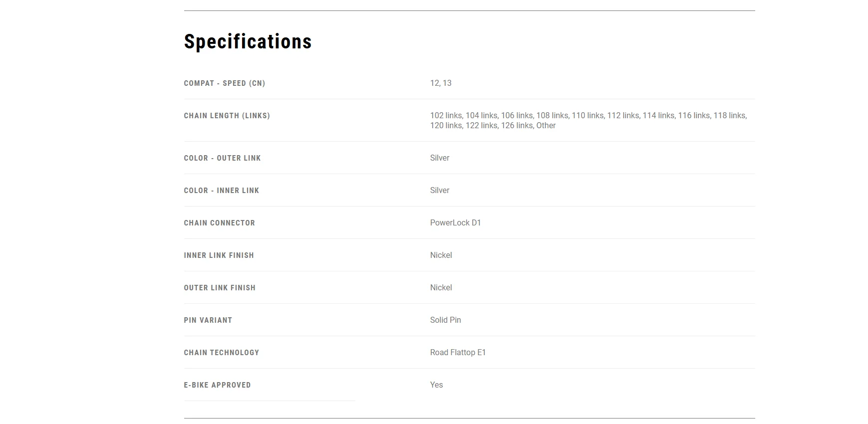Click the CHAIN CONNECTOR label
This screenshot has height=424, width=868.
tap(220, 223)
